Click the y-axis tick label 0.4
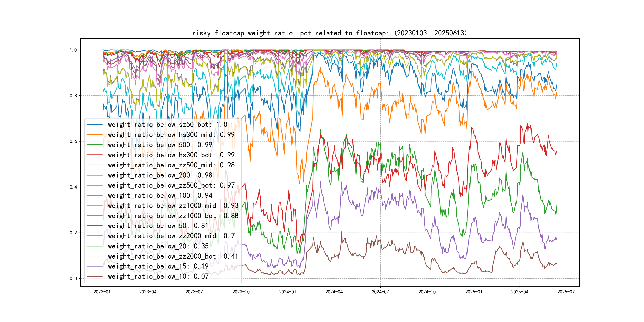This screenshot has height=322, width=644. point(73,187)
